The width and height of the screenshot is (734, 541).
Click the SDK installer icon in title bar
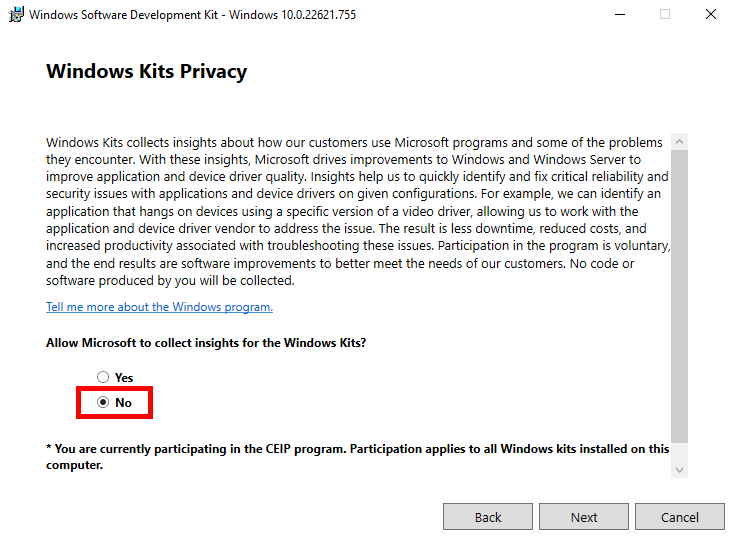coord(16,15)
